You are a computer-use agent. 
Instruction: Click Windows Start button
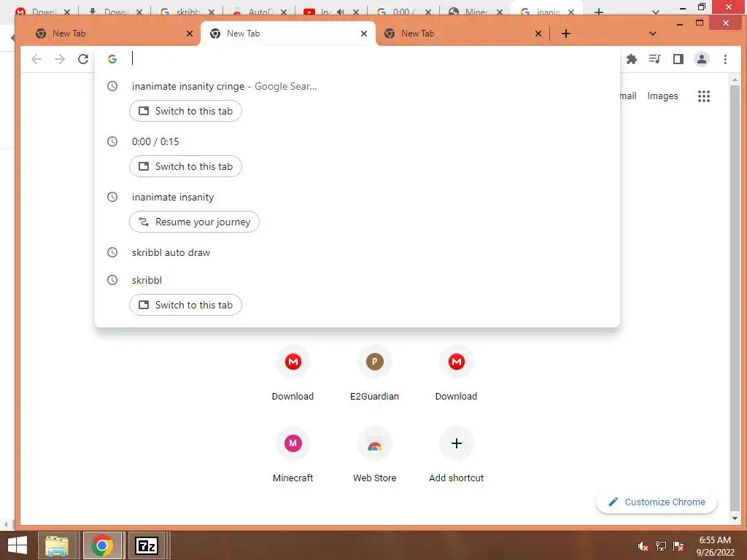pos(18,545)
